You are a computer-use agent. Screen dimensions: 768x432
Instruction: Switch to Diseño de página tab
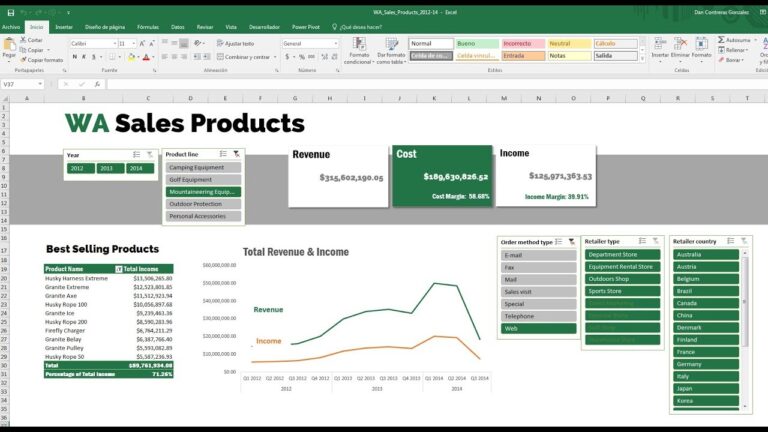[105, 27]
